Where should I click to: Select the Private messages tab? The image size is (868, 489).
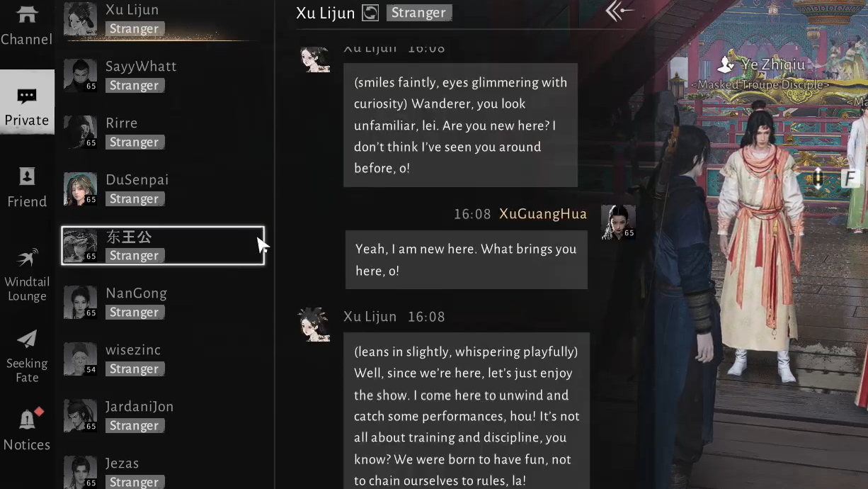coord(27,106)
